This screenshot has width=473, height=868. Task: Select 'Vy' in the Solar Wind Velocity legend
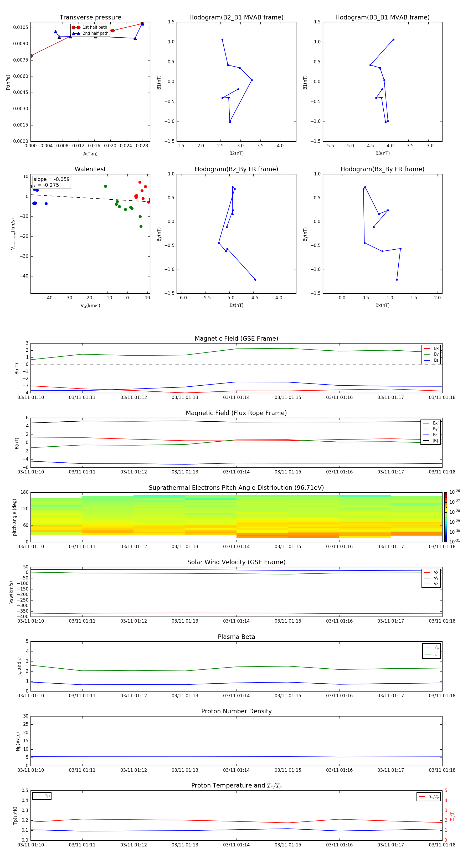[431, 578]
